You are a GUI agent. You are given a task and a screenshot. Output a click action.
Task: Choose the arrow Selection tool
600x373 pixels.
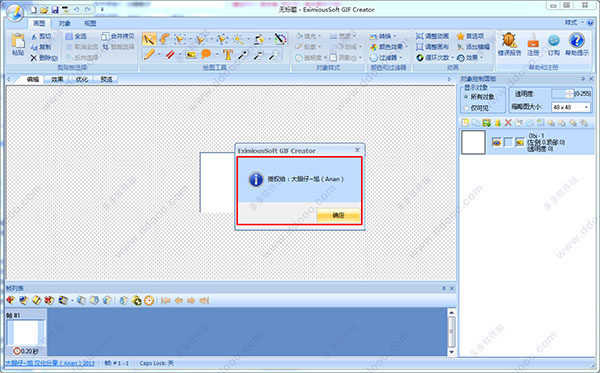point(149,39)
